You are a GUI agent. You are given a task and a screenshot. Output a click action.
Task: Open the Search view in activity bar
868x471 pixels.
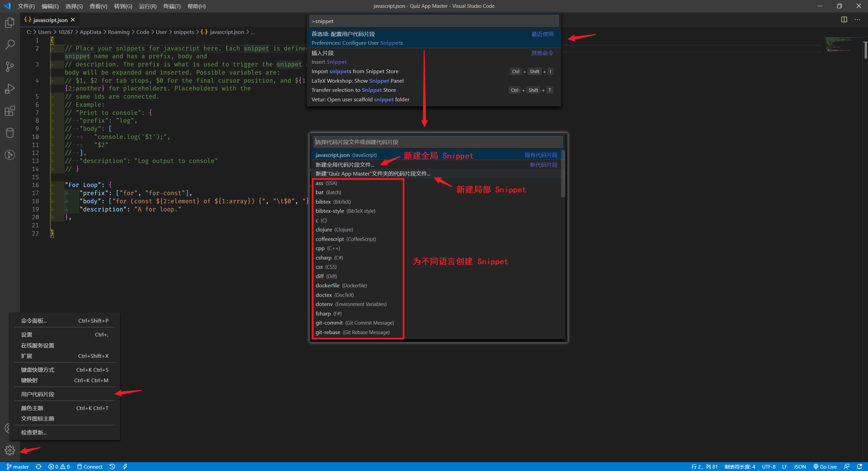(10, 44)
